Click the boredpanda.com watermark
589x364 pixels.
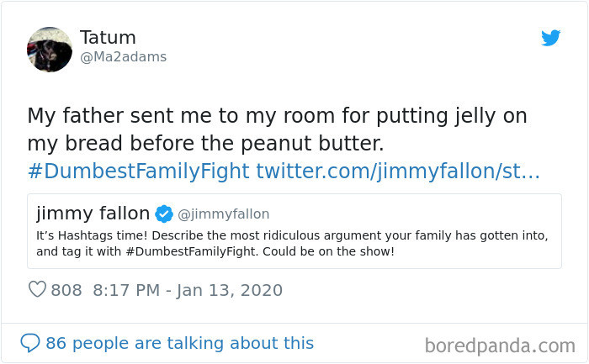coord(500,345)
